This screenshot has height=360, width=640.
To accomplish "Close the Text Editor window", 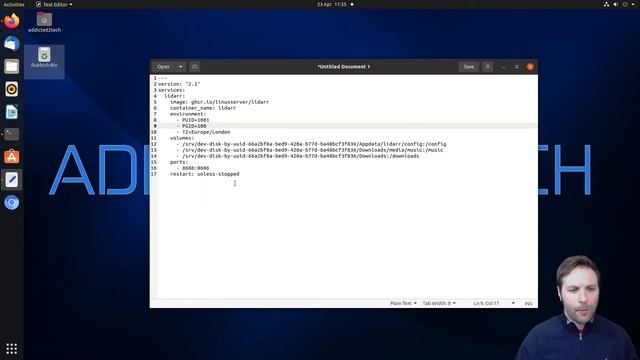I will point(530,67).
